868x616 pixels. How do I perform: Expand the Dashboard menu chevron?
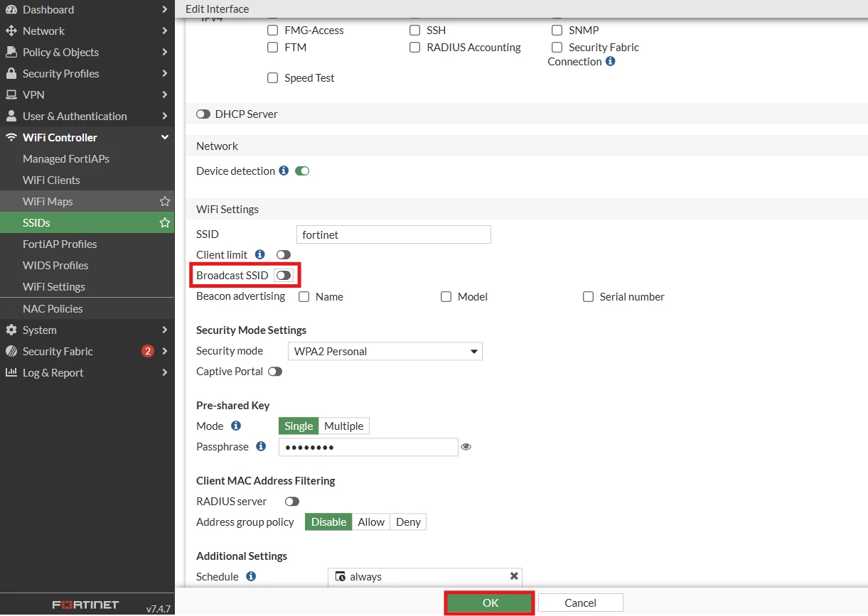(165, 10)
